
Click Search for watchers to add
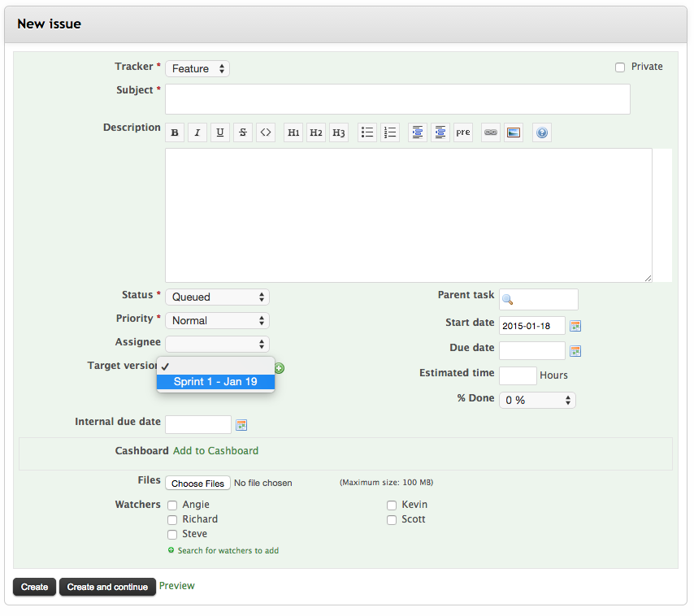coord(228,550)
